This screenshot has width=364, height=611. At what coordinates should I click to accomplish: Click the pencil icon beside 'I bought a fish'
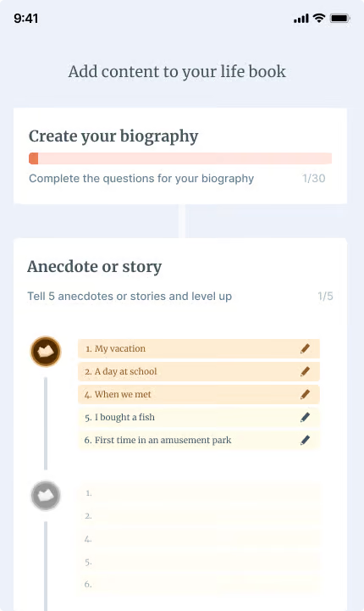pyautogui.click(x=306, y=417)
